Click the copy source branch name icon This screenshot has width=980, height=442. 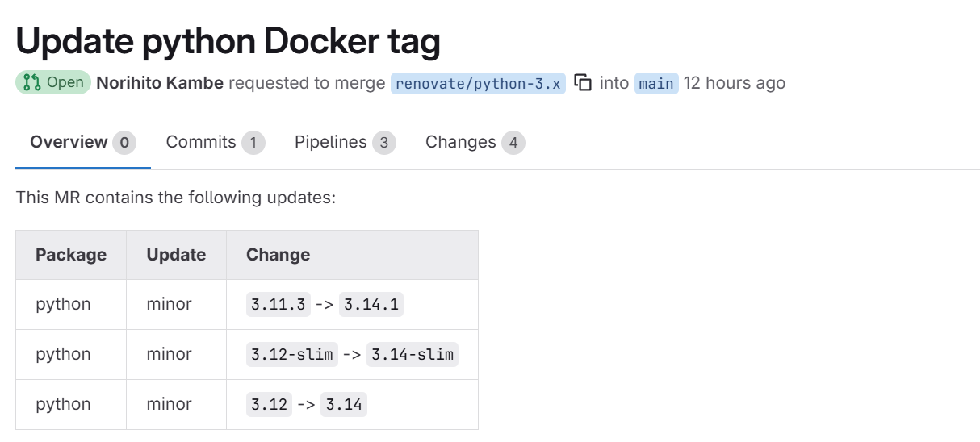point(583,82)
